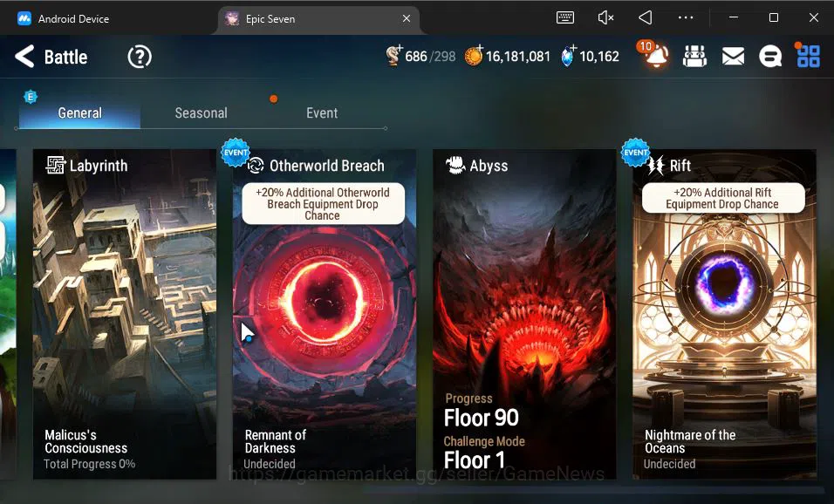
Task: Click the Abyss Progress Floor 90 text
Action: pos(482,411)
